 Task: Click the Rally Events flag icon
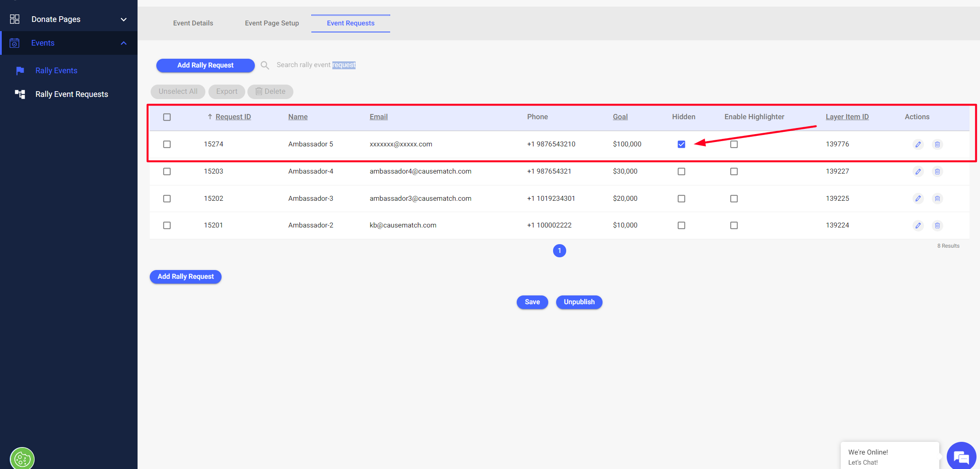click(x=20, y=71)
